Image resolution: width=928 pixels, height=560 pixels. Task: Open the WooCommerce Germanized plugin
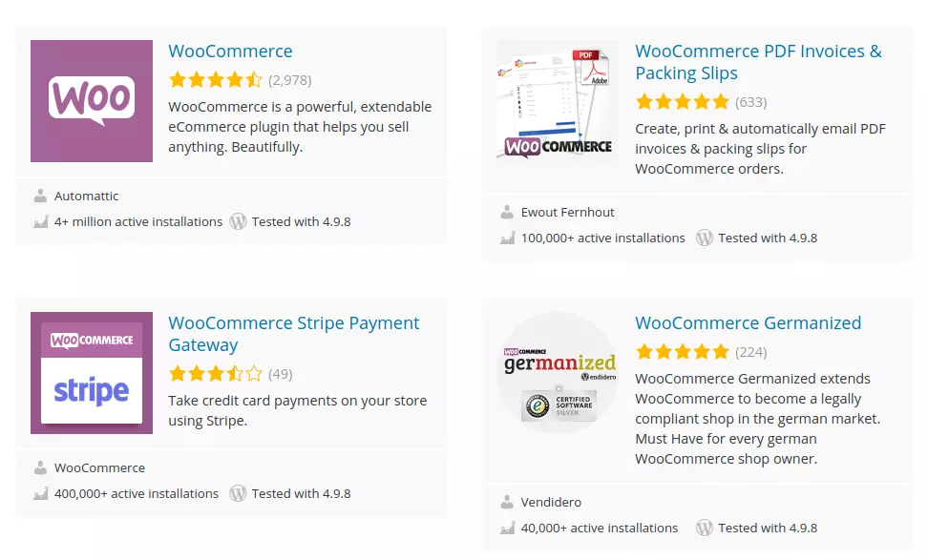(748, 322)
